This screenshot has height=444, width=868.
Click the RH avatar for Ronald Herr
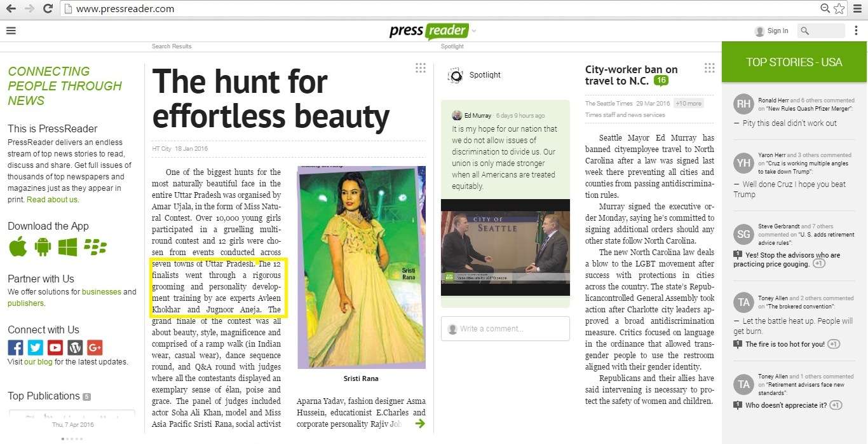(x=743, y=104)
